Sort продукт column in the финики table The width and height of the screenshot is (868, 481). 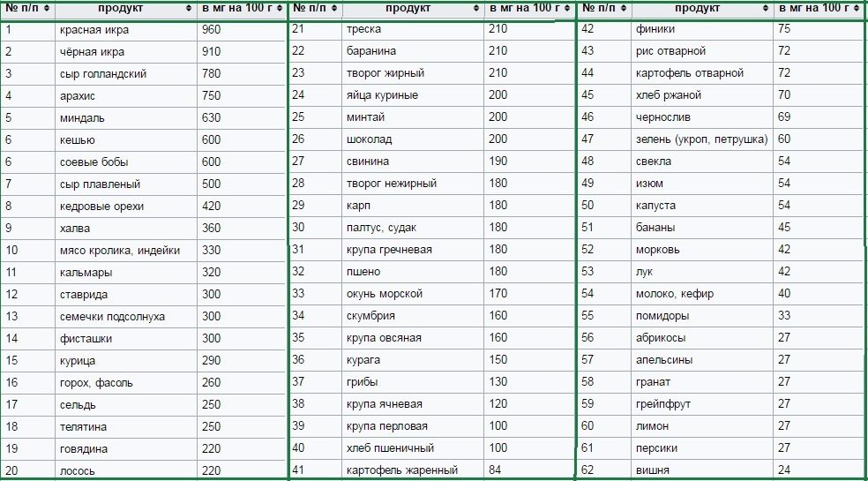click(766, 8)
